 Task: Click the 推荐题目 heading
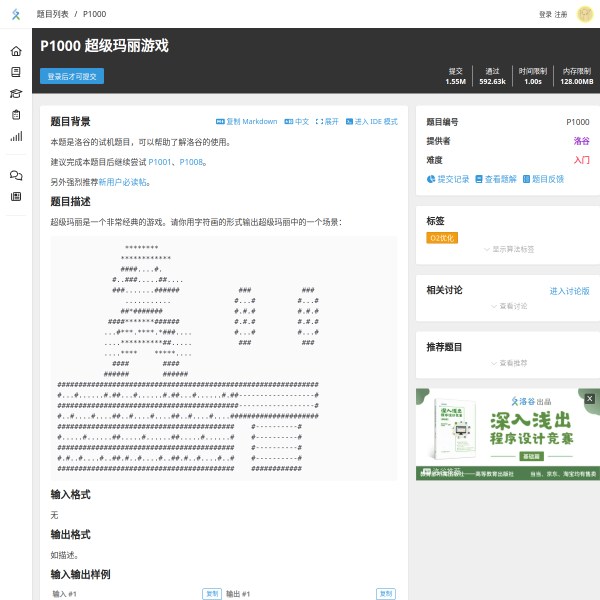[444, 347]
